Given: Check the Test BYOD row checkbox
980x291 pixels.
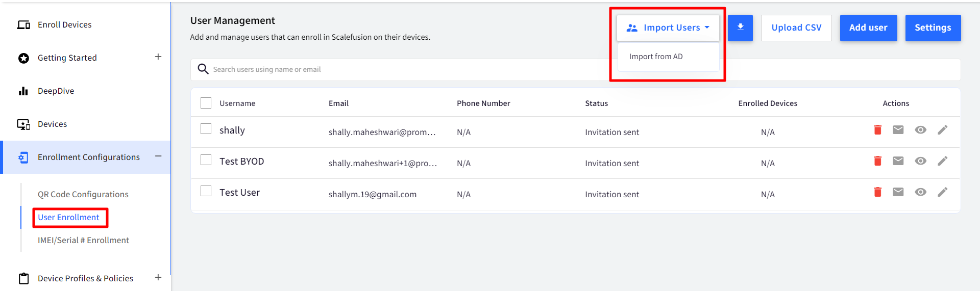Looking at the screenshot, I should (x=206, y=160).
